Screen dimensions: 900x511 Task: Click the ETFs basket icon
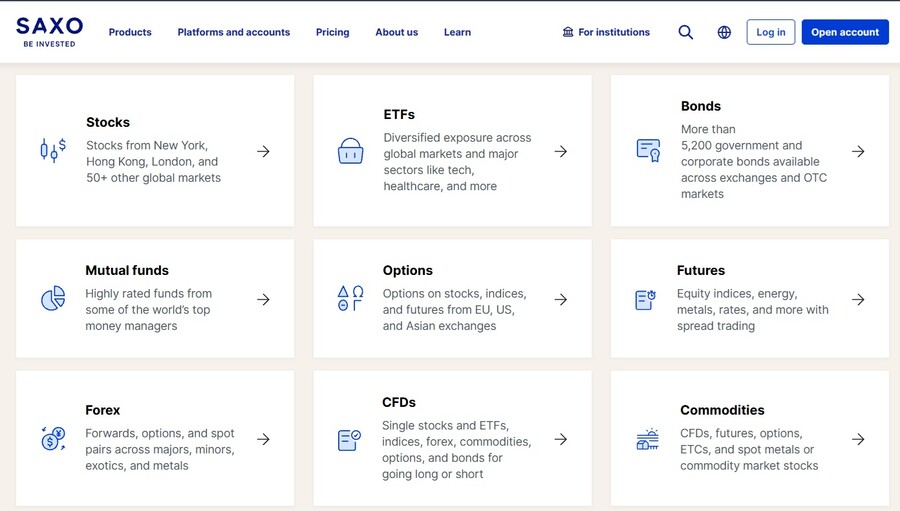pyautogui.click(x=350, y=151)
